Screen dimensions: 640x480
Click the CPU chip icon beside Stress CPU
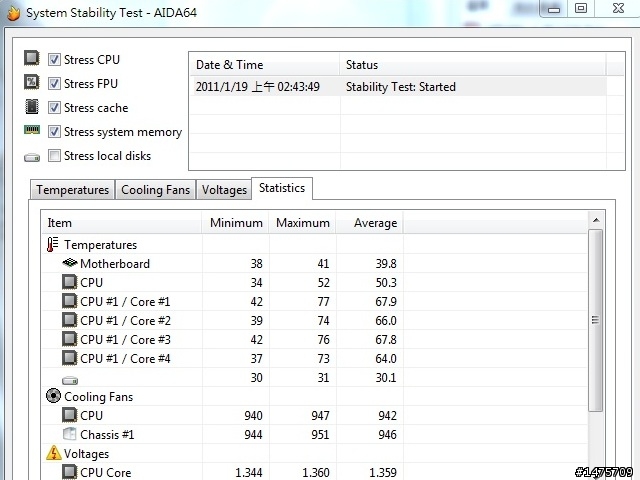(x=31, y=58)
